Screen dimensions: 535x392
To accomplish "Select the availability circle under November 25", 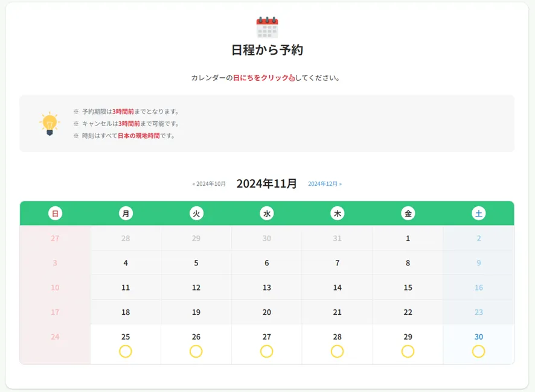I will coord(126,352).
